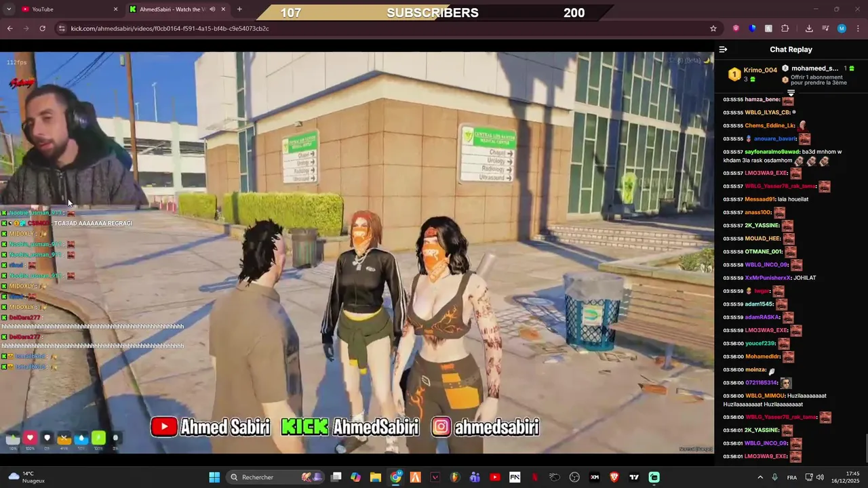Open Netflix from the taskbar
Viewport: 868px width, 488px height.
tap(534, 477)
